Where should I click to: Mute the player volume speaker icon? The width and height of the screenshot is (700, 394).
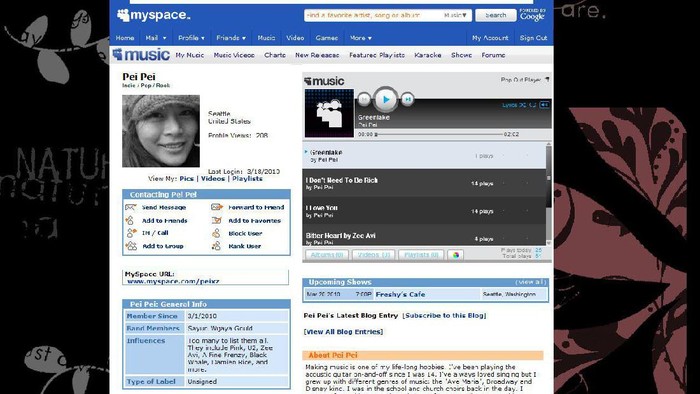[x=544, y=105]
